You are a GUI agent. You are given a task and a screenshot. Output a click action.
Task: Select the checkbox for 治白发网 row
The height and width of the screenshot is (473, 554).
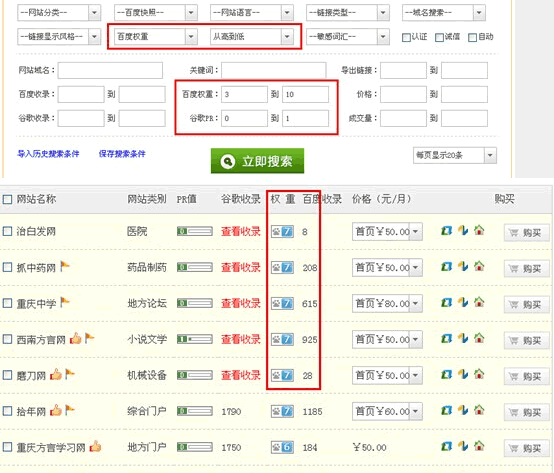pyautogui.click(x=7, y=231)
